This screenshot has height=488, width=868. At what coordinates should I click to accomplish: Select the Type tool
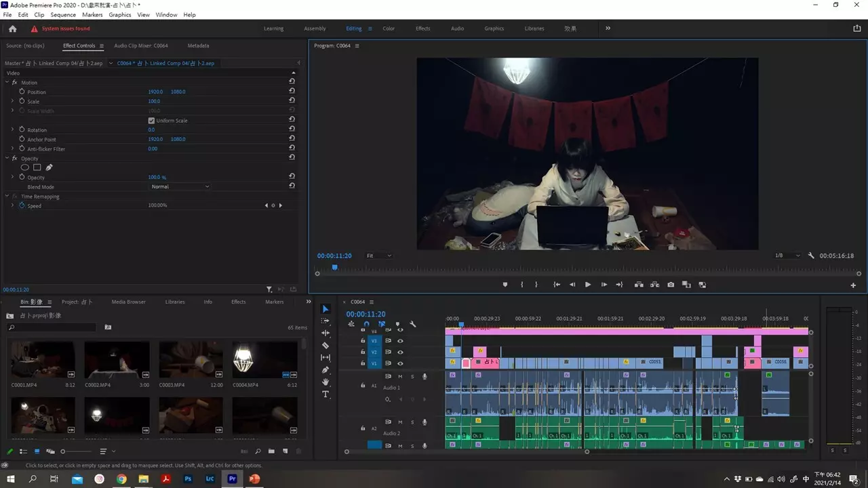(325, 394)
